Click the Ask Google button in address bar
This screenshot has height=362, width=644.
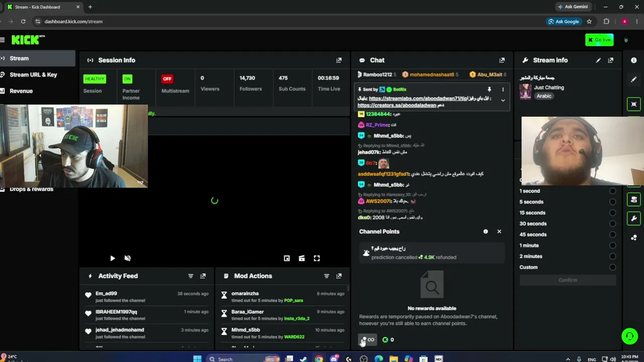(564, 22)
